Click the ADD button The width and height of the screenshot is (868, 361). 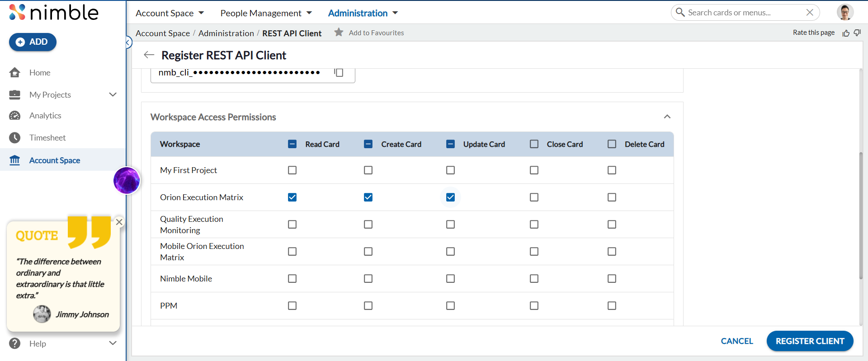point(33,42)
